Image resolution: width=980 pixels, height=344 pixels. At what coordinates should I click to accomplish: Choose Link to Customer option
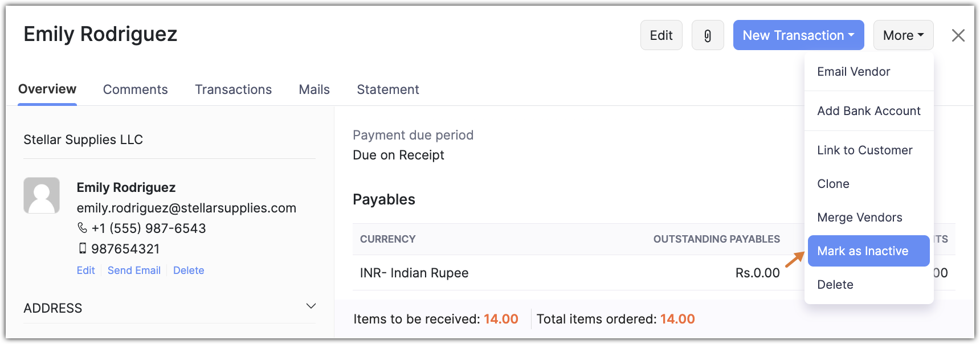coord(864,150)
